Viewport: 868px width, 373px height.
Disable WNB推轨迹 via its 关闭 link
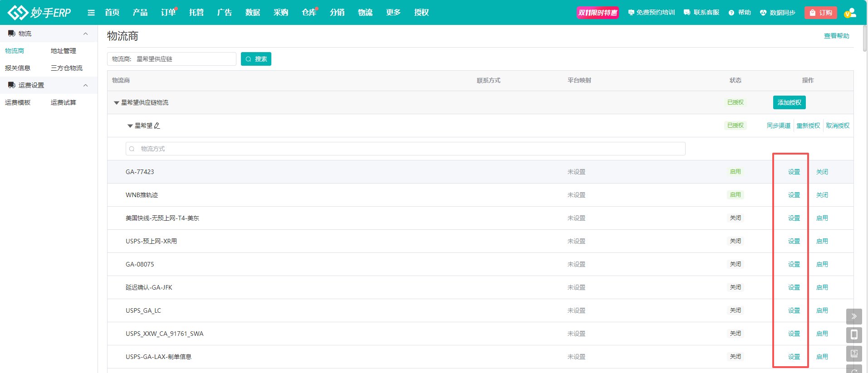(822, 195)
